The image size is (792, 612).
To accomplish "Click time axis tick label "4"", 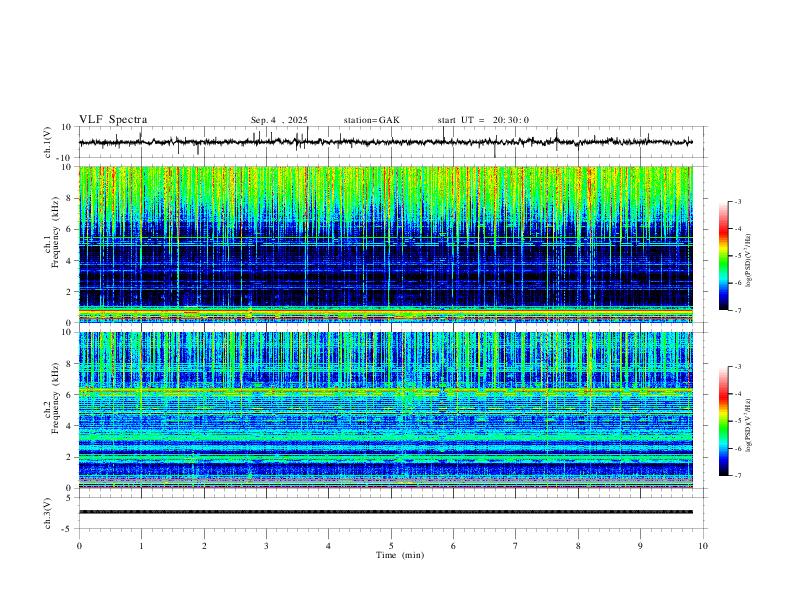I will pos(328,546).
